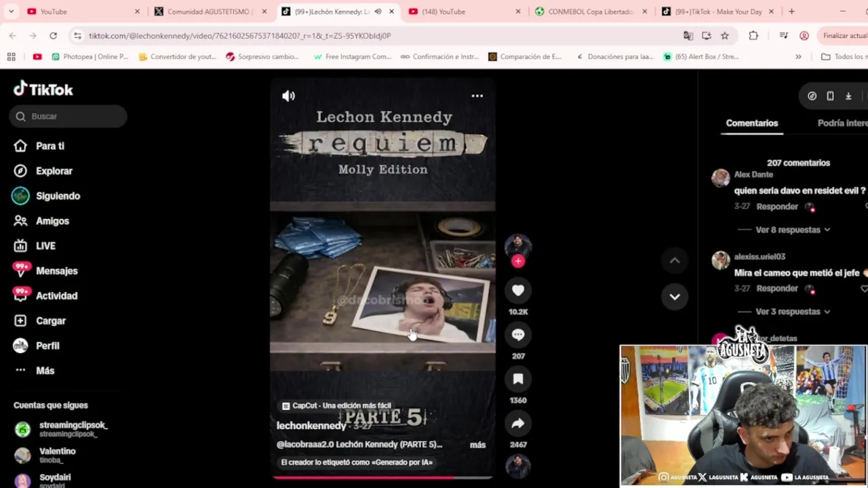868x488 pixels.
Task: Open Convertidor de yout... bookmark
Action: 177,57
